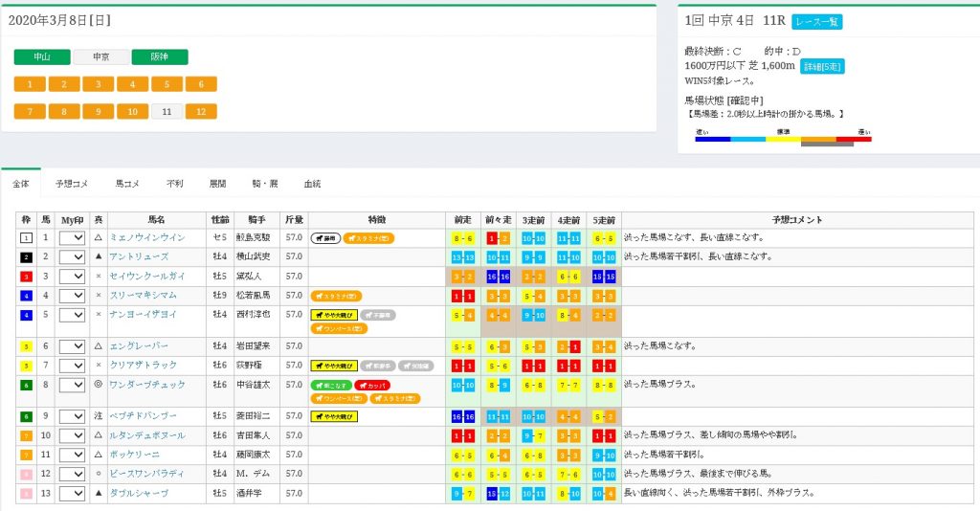Select the 展開 tab
The width and height of the screenshot is (980, 511).
tap(218, 183)
